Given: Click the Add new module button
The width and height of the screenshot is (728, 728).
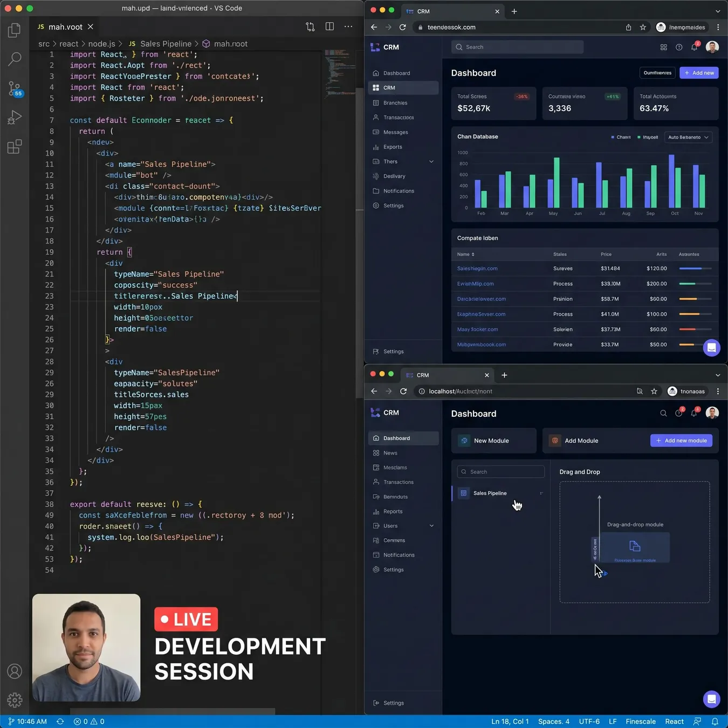Looking at the screenshot, I should [x=682, y=441].
